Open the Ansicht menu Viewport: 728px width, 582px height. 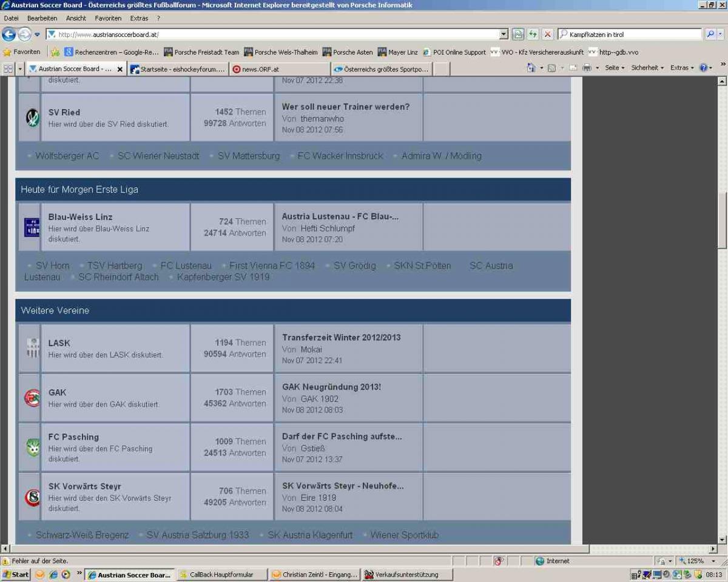point(76,18)
